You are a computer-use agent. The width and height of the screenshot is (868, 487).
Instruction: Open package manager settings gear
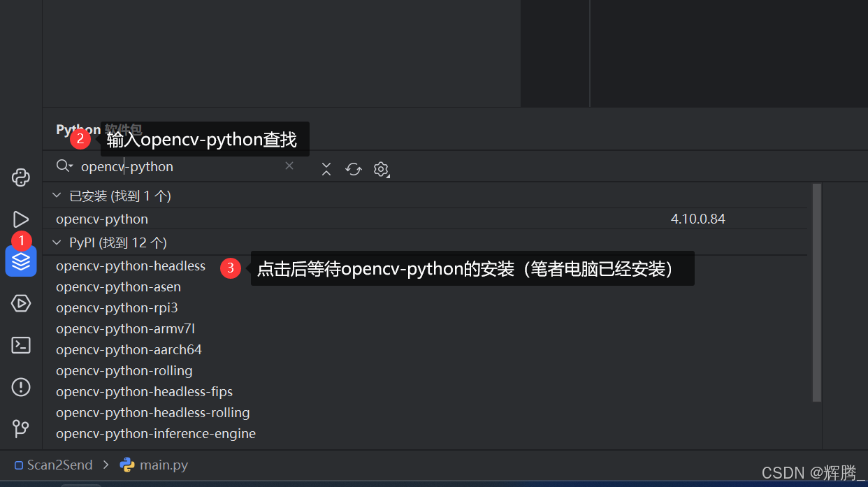381,169
